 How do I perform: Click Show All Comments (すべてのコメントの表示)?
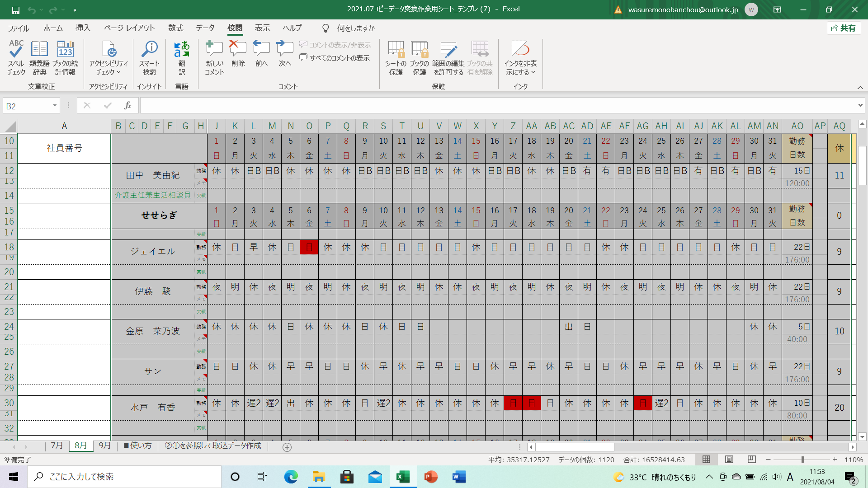tap(335, 58)
